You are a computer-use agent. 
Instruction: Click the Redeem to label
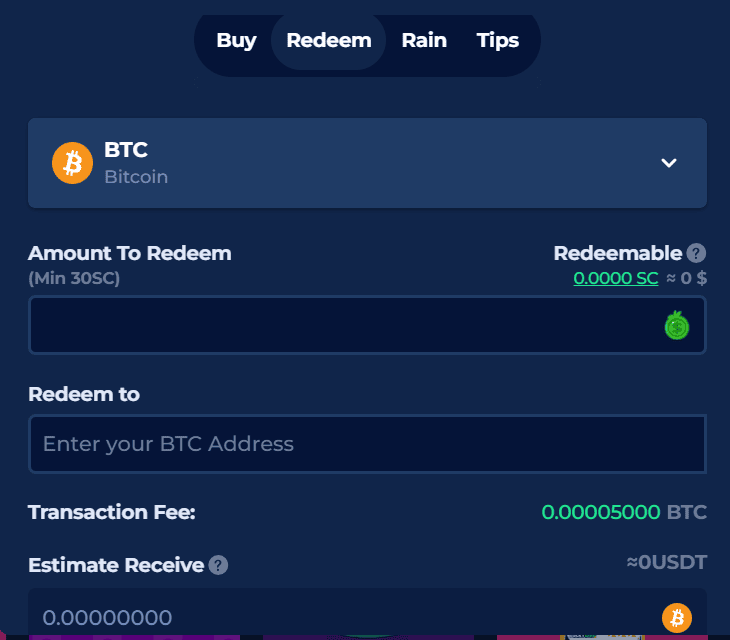[x=84, y=394]
